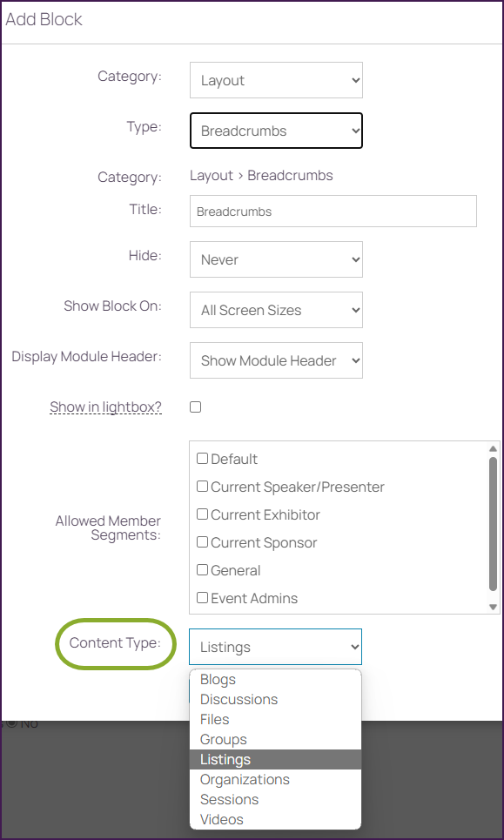Screen dimensions: 504x840
Task: Enable the Event Admins segment checkbox
Action: click(202, 598)
